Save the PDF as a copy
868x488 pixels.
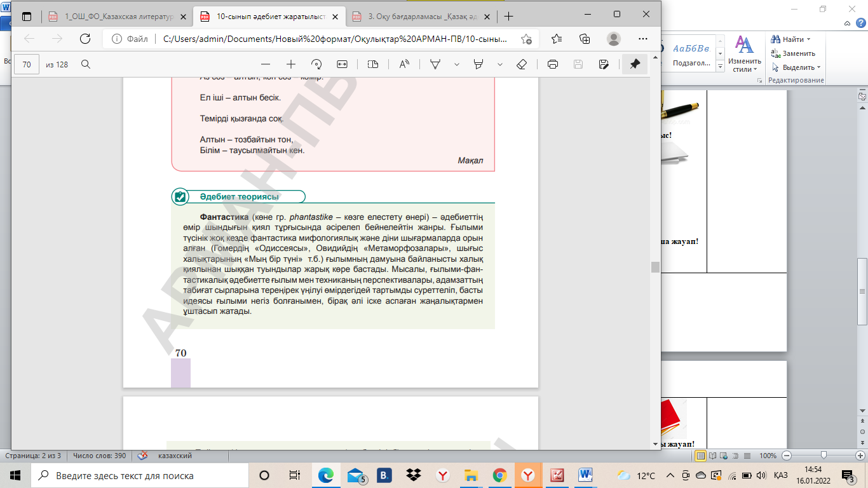click(604, 64)
